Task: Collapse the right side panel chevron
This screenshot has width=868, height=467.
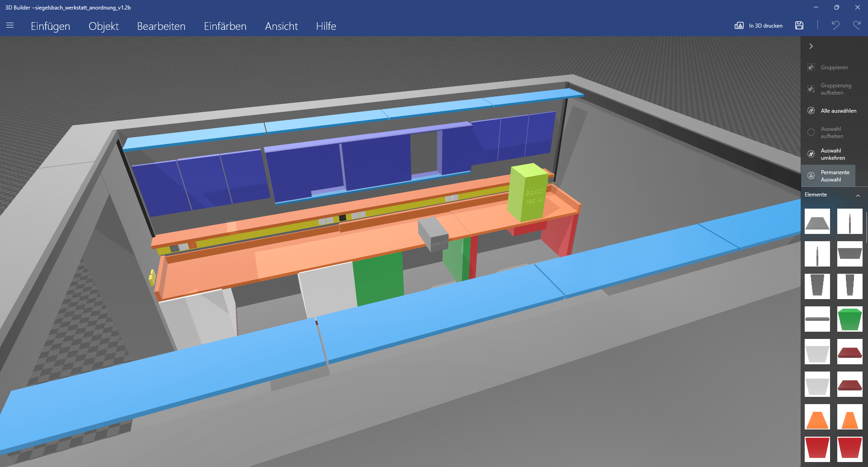Action: coord(811,46)
